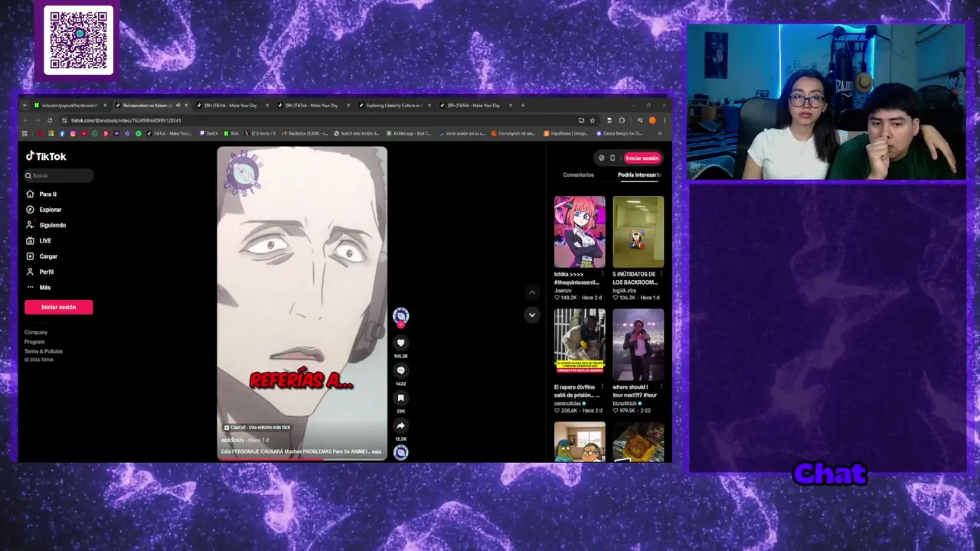Open Perfil in the sidebar
The image size is (980, 551).
(40, 272)
